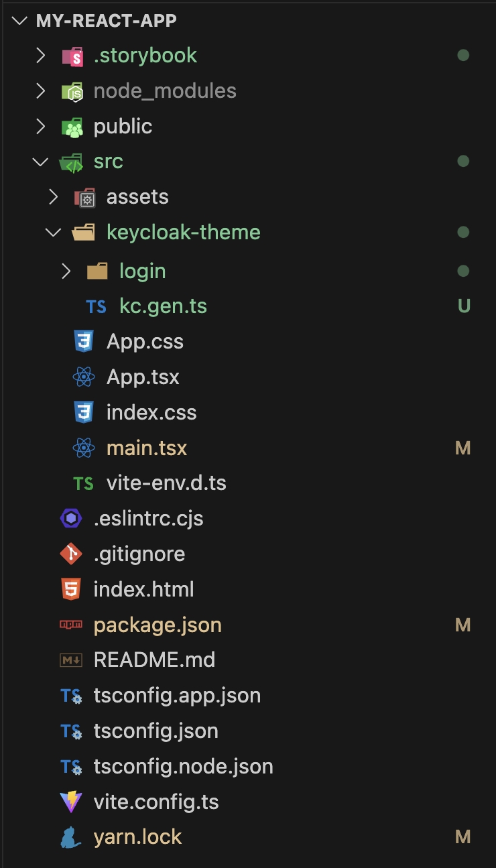496x868 pixels.
Task: Collapse the src folder chevron
Action: [x=41, y=162]
